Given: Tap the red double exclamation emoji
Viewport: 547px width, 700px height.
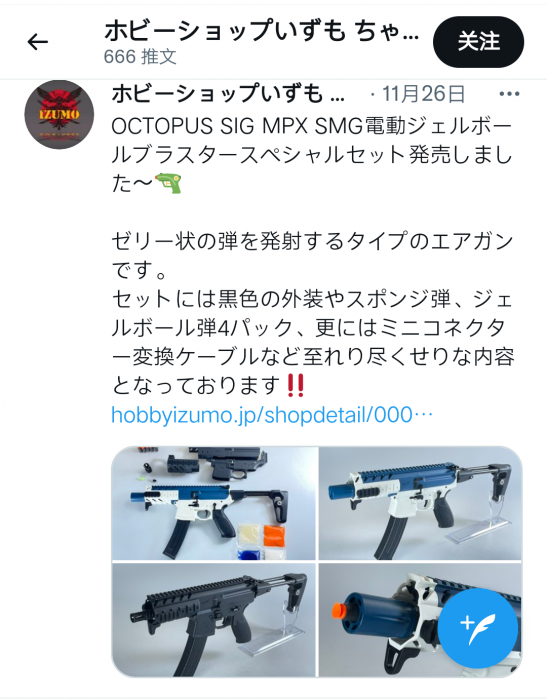Looking at the screenshot, I should coord(296,386).
